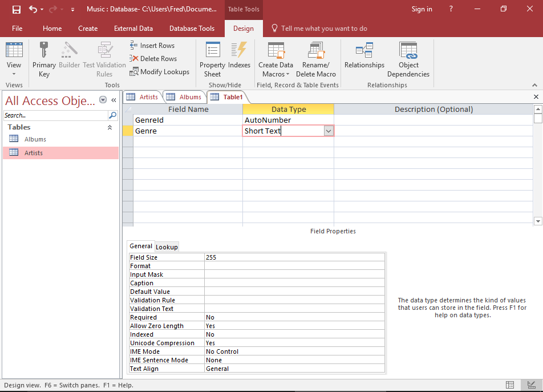Open the Relationships window
Screen dimensions: 543x392
[364, 50]
